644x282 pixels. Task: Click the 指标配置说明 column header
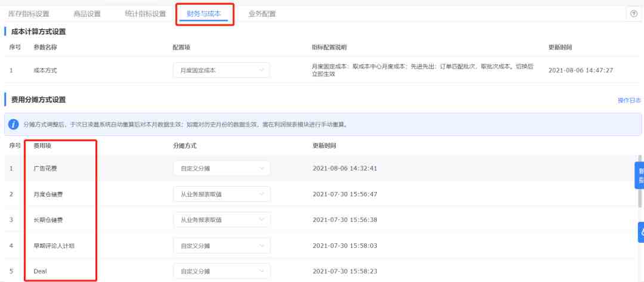(329, 47)
